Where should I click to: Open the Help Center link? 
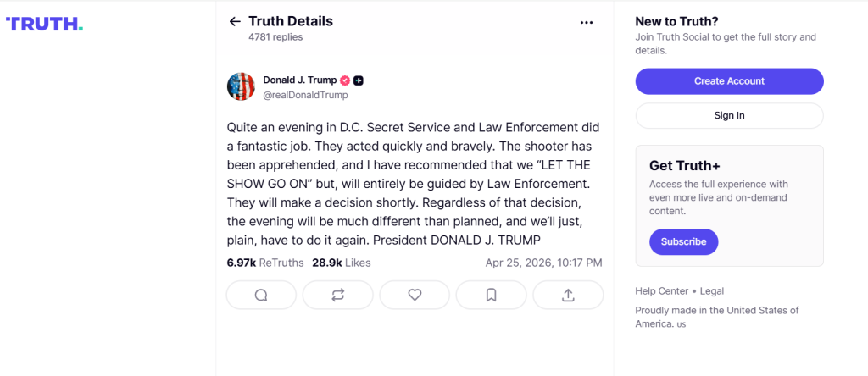[662, 291]
